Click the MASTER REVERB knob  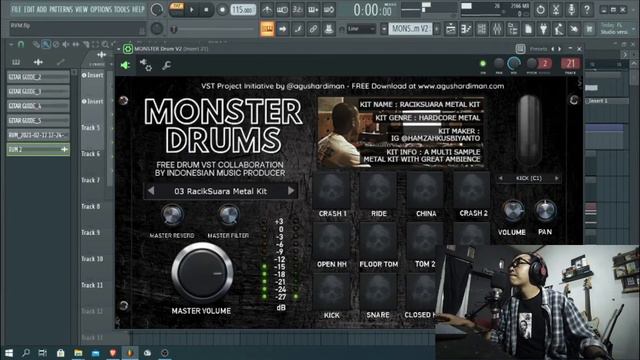coord(172,215)
